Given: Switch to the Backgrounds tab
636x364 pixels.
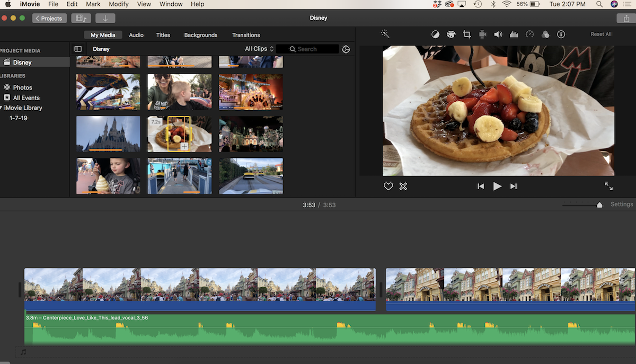Looking at the screenshot, I should click(201, 35).
